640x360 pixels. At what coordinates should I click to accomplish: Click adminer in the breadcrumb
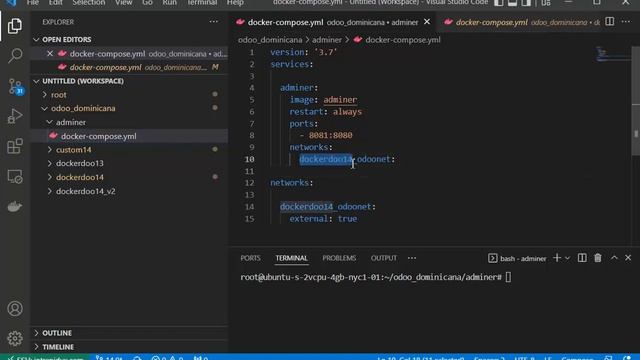[327, 40]
